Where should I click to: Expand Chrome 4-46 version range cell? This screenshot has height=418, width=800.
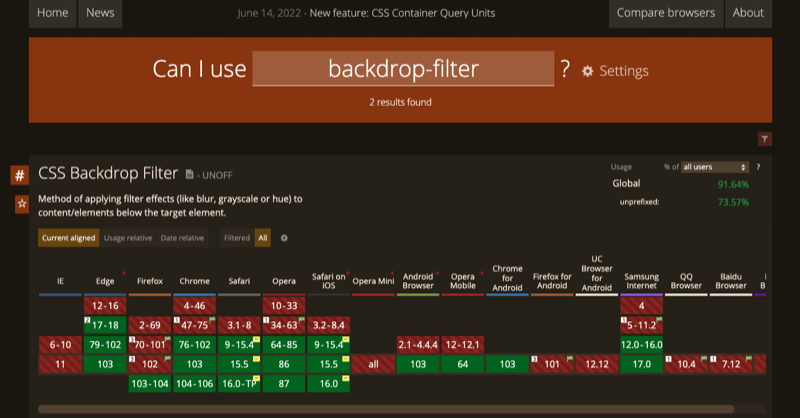195,305
